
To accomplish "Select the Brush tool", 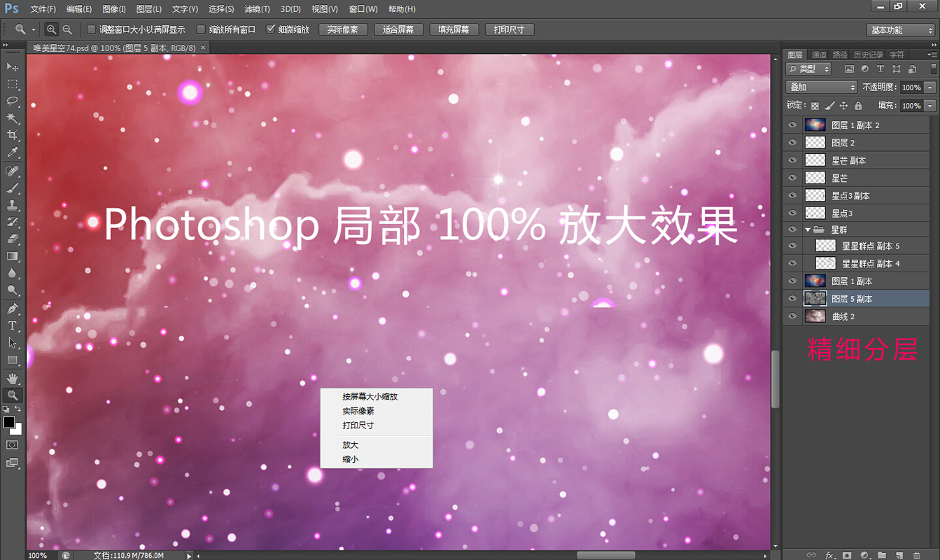I will tap(13, 189).
